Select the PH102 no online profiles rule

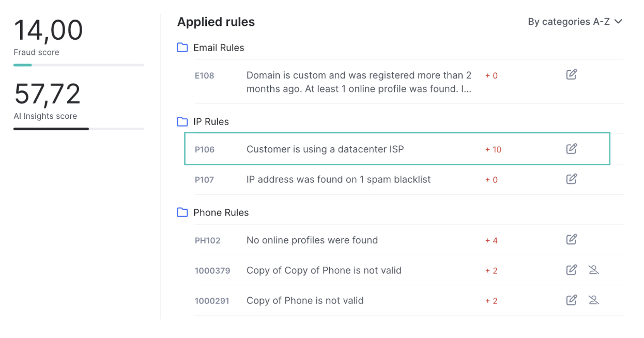tap(312, 239)
